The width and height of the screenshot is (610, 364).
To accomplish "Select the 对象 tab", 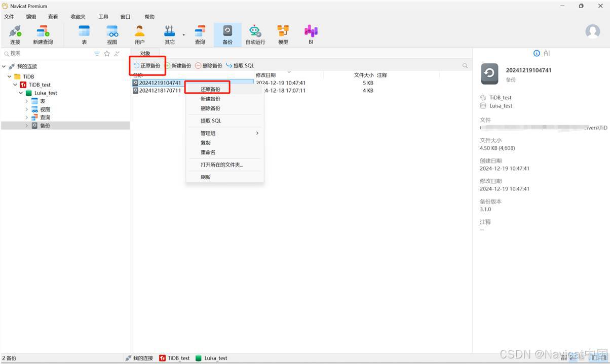I will (145, 53).
